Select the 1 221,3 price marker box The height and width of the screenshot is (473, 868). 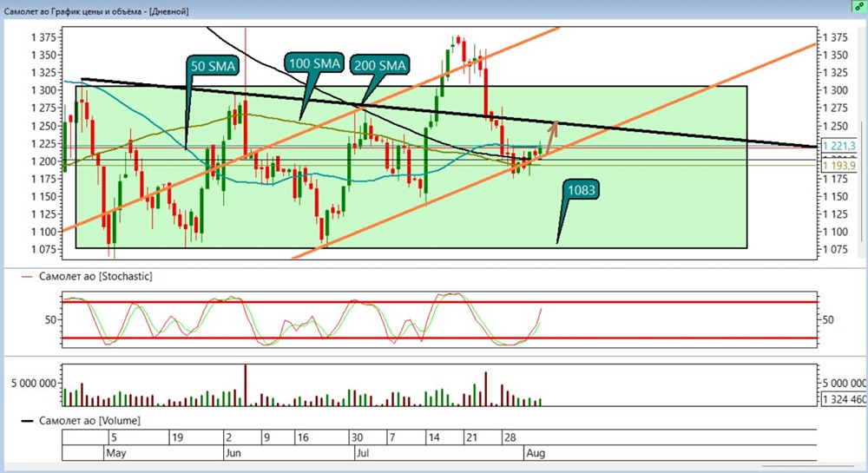click(839, 146)
